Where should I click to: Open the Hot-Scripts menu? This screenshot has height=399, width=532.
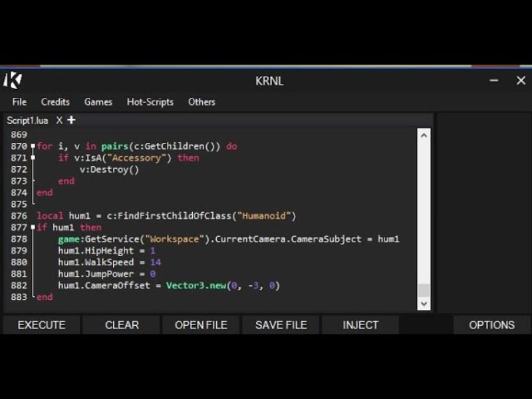click(150, 102)
